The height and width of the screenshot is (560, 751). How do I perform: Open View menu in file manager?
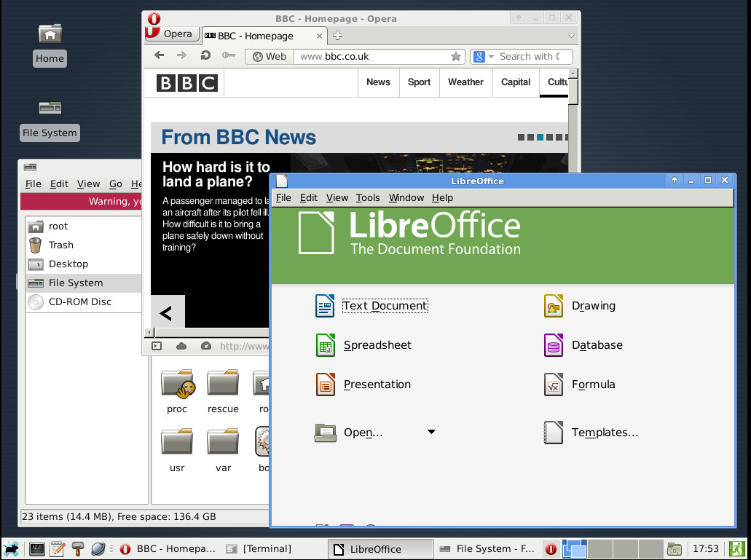tap(88, 184)
